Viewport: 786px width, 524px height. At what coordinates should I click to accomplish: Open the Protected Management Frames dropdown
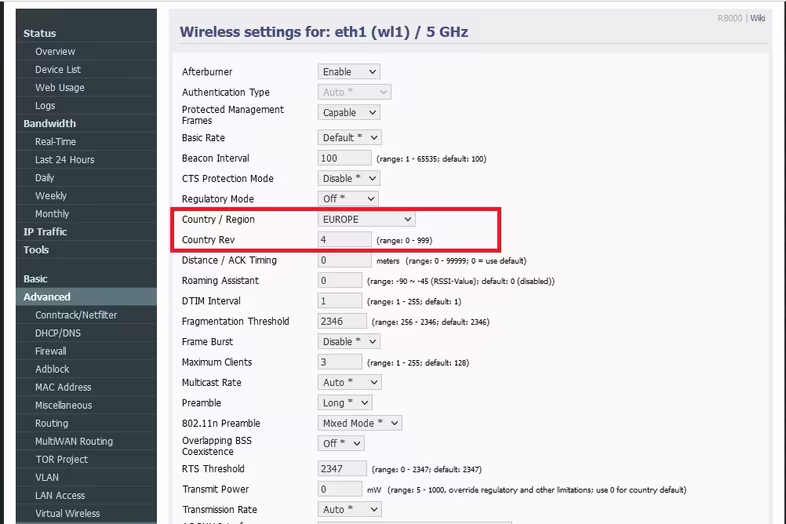click(x=348, y=112)
